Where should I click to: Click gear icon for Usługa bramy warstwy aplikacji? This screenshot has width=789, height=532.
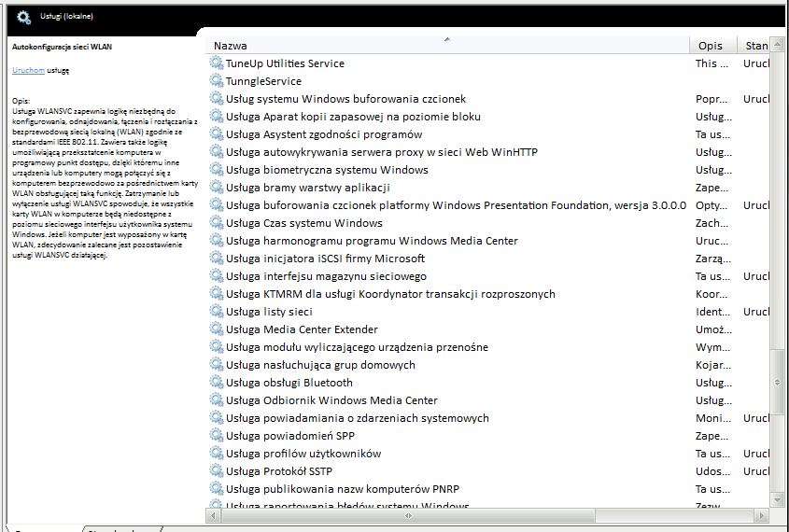[217, 187]
